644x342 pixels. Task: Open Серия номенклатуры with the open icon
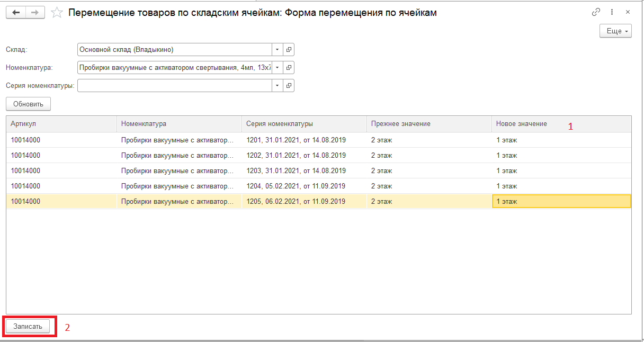point(289,85)
